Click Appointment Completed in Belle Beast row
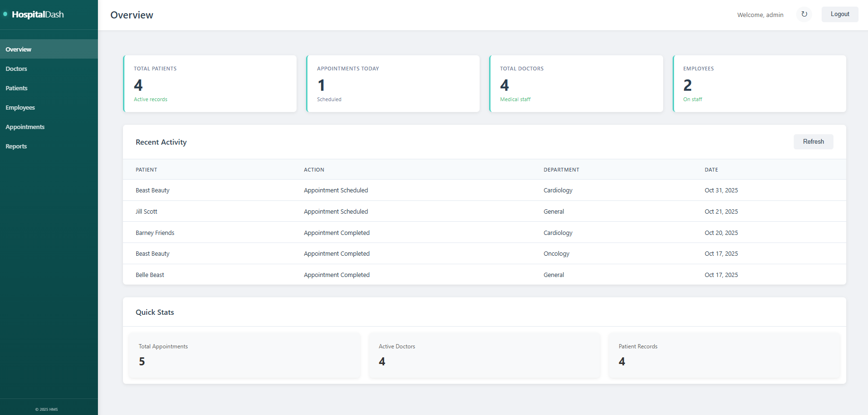Image resolution: width=868 pixels, height=415 pixels. click(337, 275)
